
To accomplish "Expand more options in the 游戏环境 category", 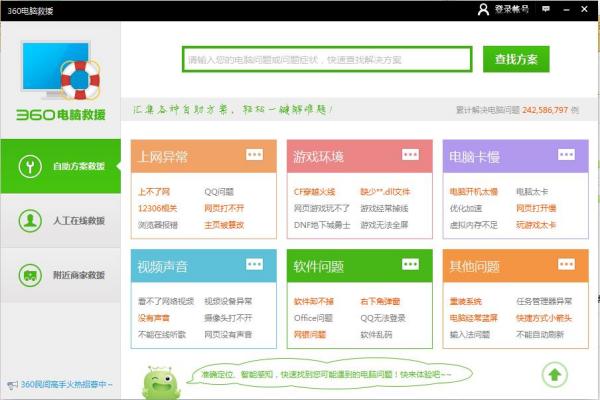I will [411, 155].
